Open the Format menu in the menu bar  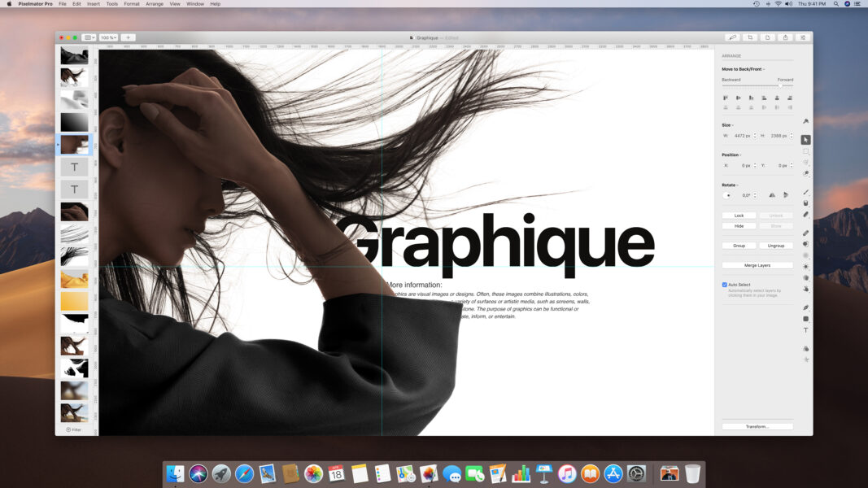click(x=131, y=3)
